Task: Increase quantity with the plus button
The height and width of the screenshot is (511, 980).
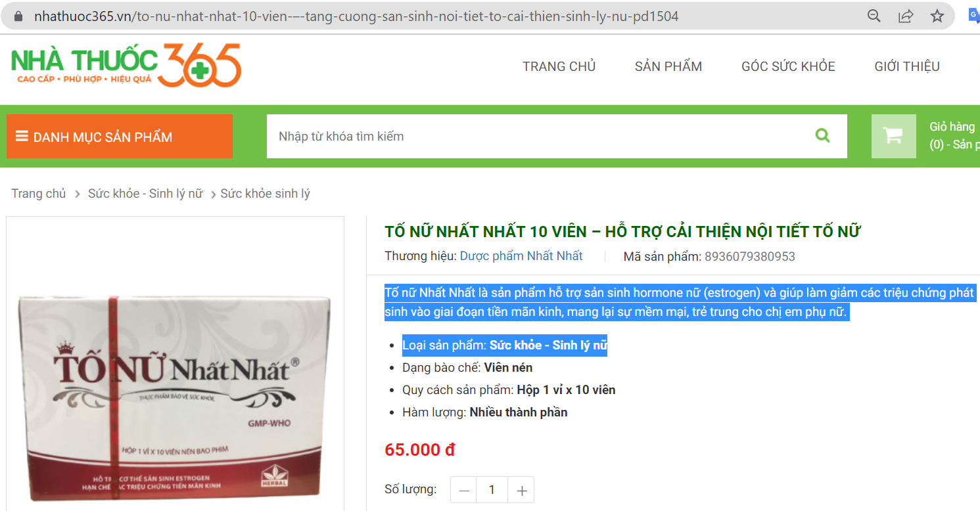Action: pos(522,490)
